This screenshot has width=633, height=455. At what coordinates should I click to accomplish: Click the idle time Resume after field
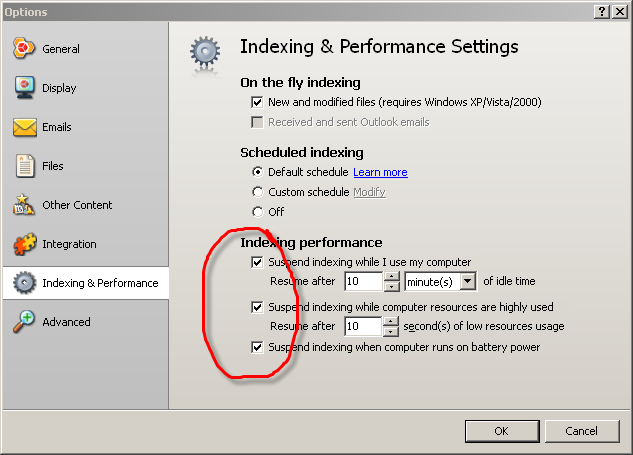click(x=363, y=281)
